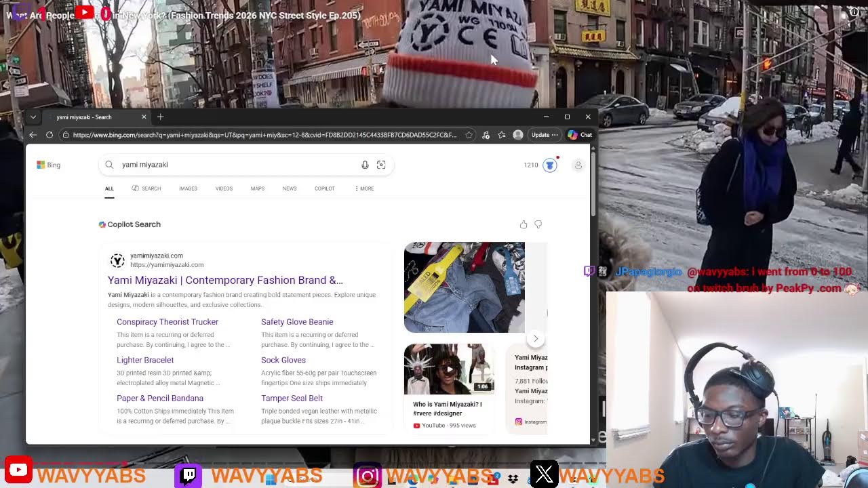This screenshot has width=868, height=488.
Task: Maximize the Edge browser window
Action: point(567,117)
